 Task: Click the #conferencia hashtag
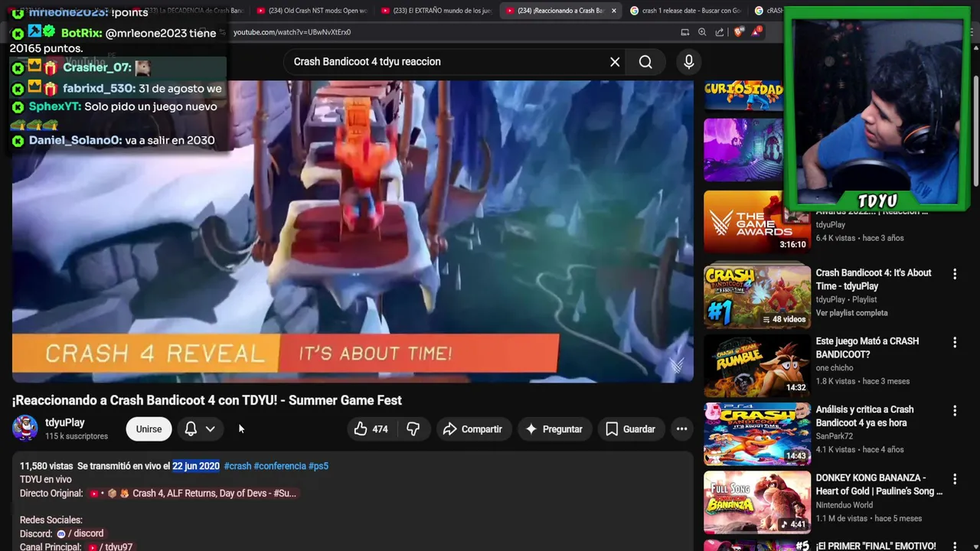(279, 466)
